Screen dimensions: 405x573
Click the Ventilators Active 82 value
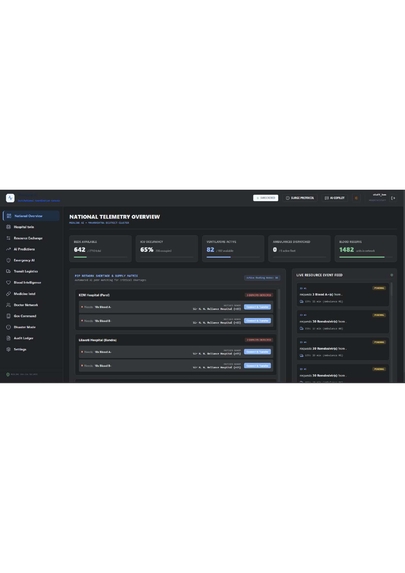click(210, 250)
